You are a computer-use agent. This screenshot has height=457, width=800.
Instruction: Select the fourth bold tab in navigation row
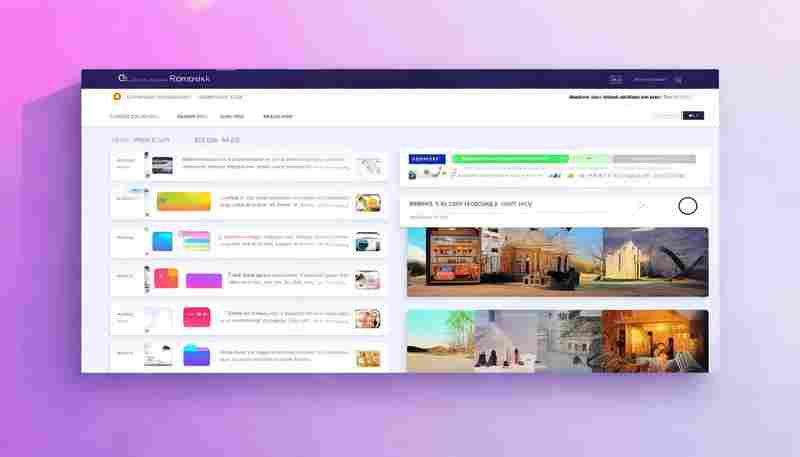(278, 116)
